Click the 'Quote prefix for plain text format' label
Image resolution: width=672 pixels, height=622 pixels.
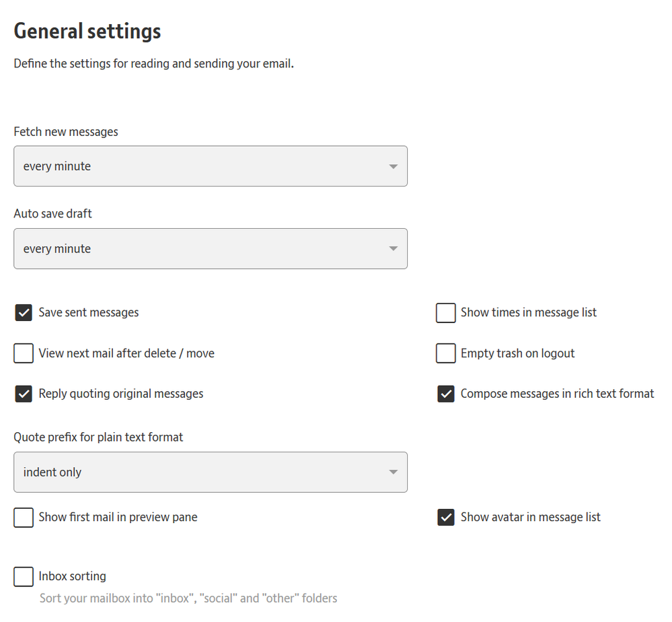[x=98, y=438]
